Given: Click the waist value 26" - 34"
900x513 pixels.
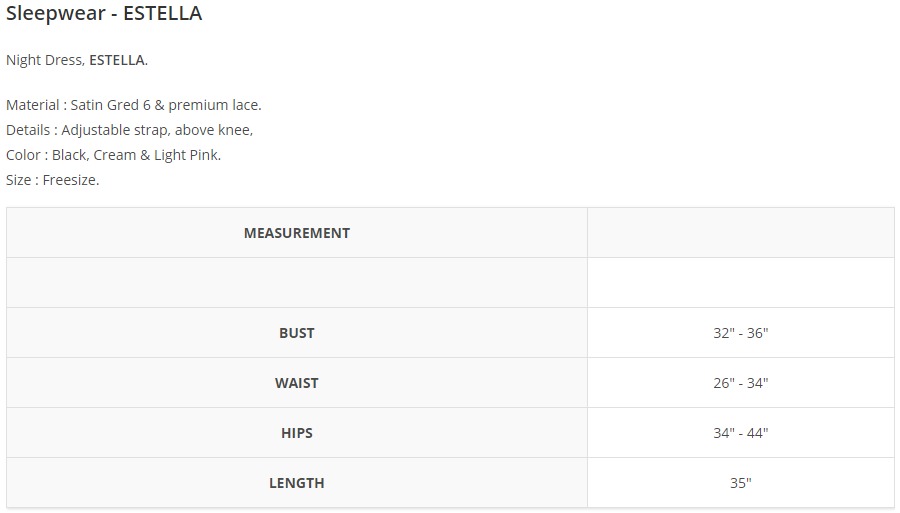Looking at the screenshot, I should (x=740, y=383).
